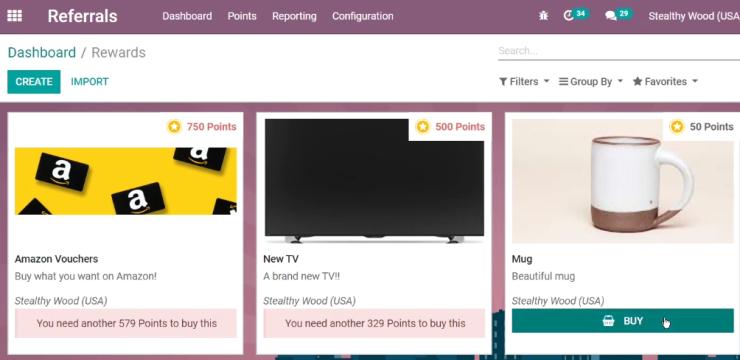Click into the Search field
The height and width of the screenshot is (360, 740).
pos(619,50)
